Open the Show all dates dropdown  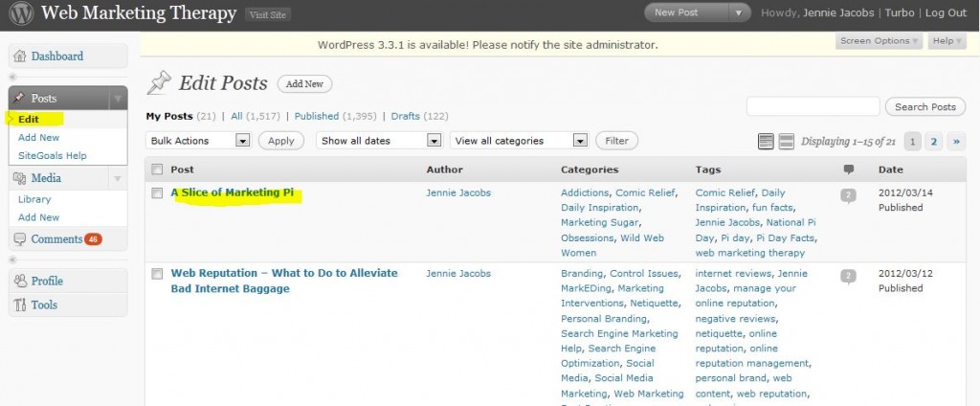(379, 141)
